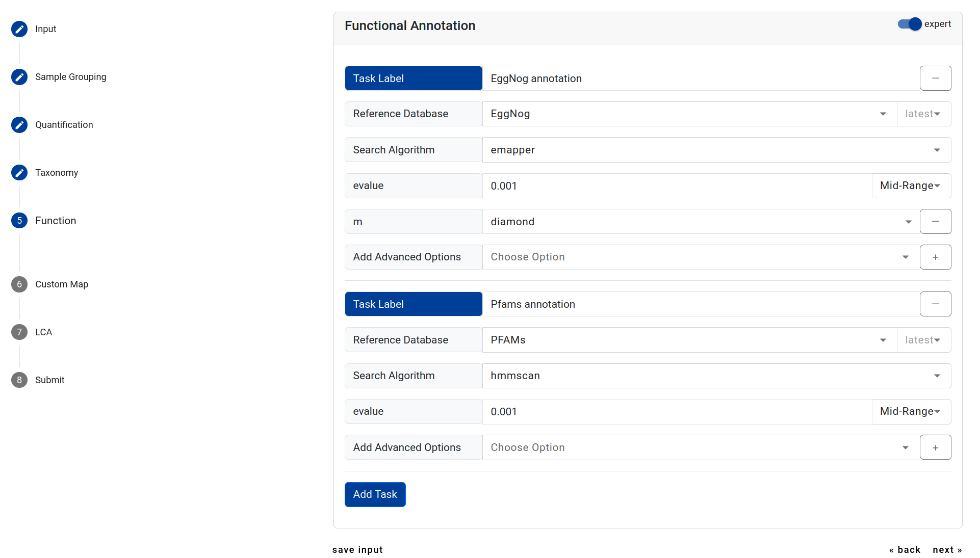Open the EggNog evalue Mid-Range dropdown
The height and width of the screenshot is (558, 980).
pyautogui.click(x=911, y=186)
